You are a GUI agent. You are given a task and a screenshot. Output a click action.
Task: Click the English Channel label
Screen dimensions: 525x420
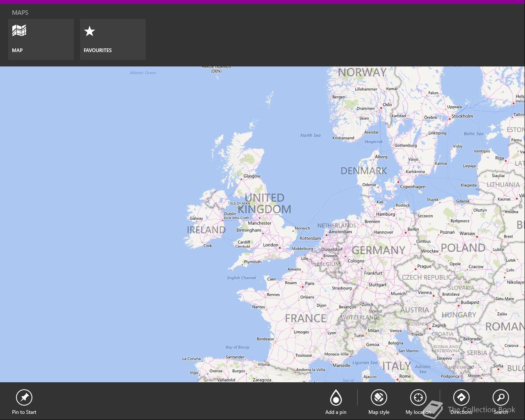(242, 278)
